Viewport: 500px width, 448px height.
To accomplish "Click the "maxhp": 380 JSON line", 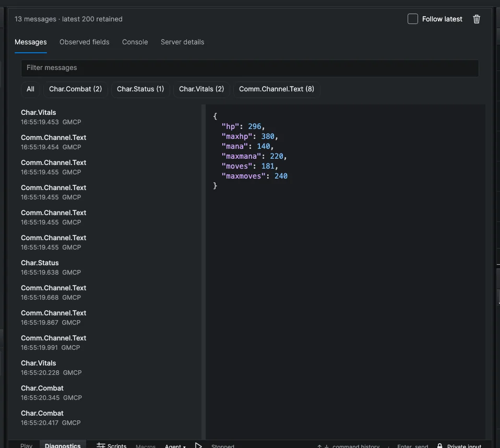I will point(250,136).
